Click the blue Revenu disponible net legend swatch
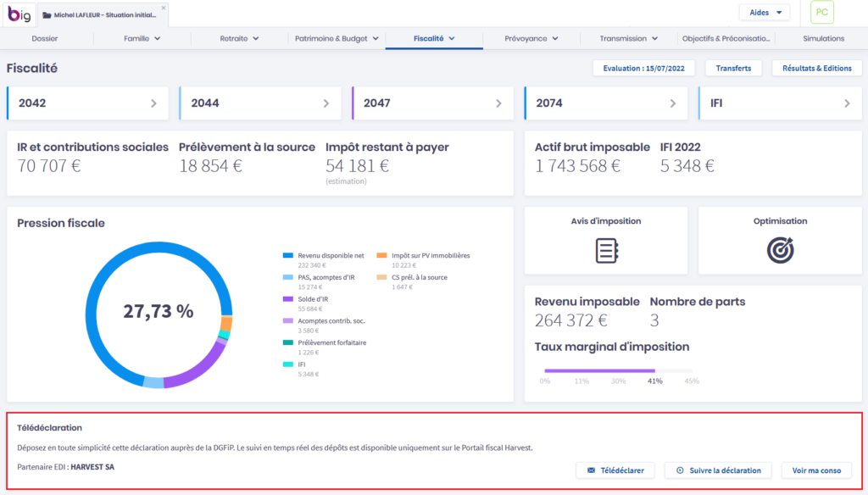This screenshot has height=495, width=868. pyautogui.click(x=288, y=255)
